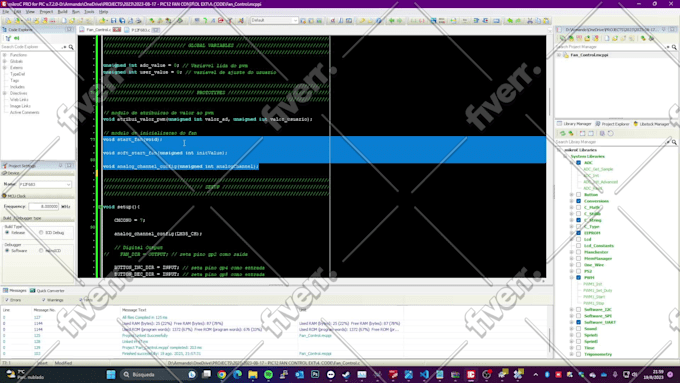Image resolution: width=680 pixels, height=383 pixels.
Task: Click the Code Explorer tree view icon
Action: coord(8,38)
